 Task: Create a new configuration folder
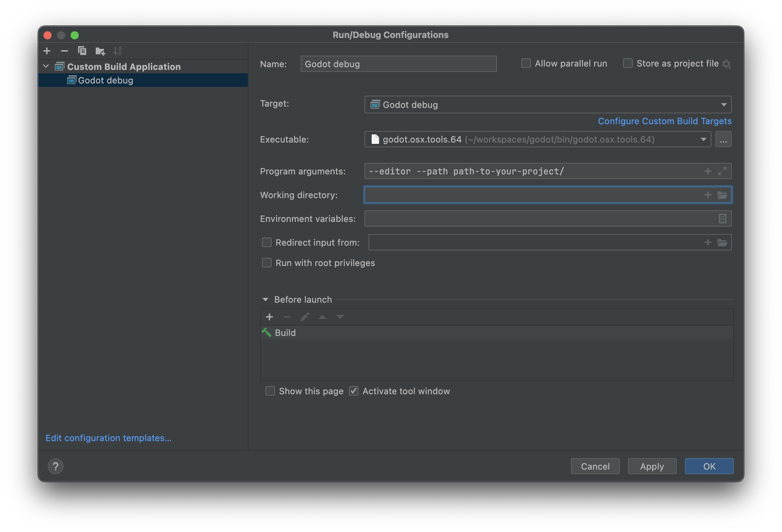tap(100, 51)
